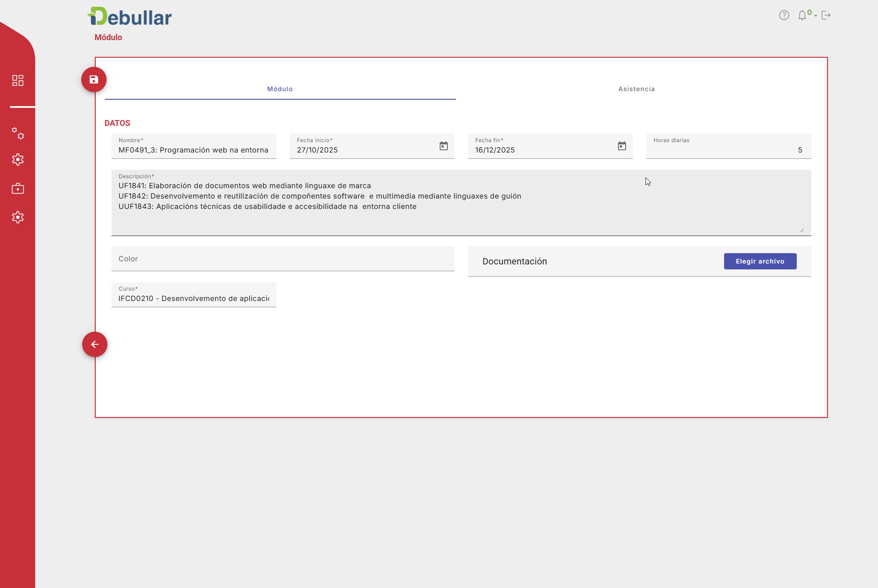Click into the Nombre input field
878x588 pixels.
point(194,150)
